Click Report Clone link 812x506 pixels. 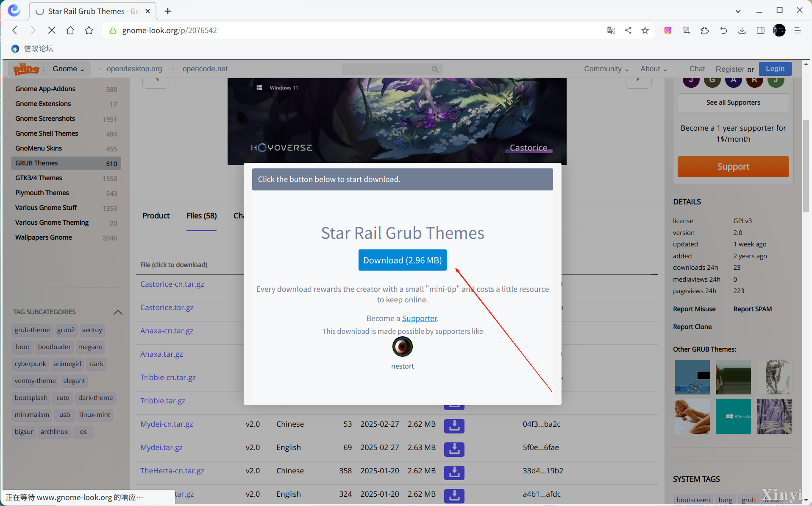[x=692, y=327]
